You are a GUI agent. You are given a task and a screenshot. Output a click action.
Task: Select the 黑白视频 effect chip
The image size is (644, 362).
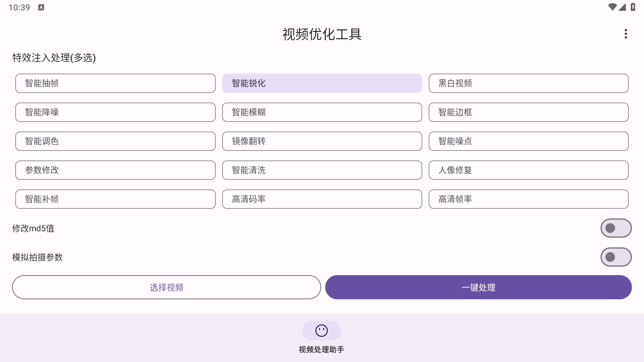coord(528,83)
